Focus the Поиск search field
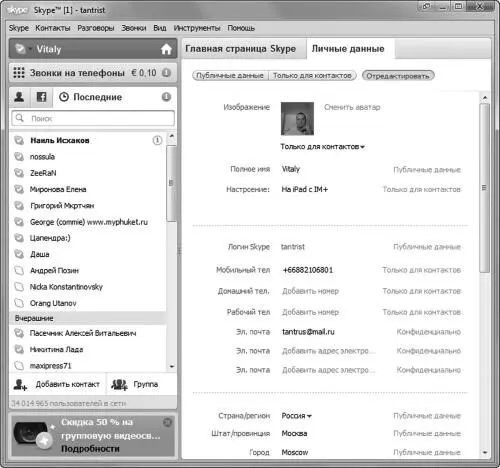This screenshot has height=468, width=500. (93, 118)
